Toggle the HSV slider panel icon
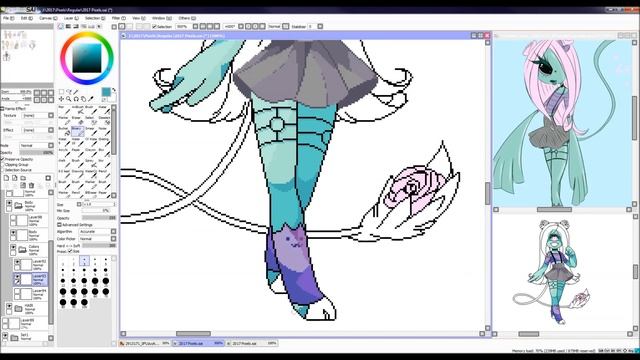The height and width of the screenshot is (360, 640). coord(76,27)
